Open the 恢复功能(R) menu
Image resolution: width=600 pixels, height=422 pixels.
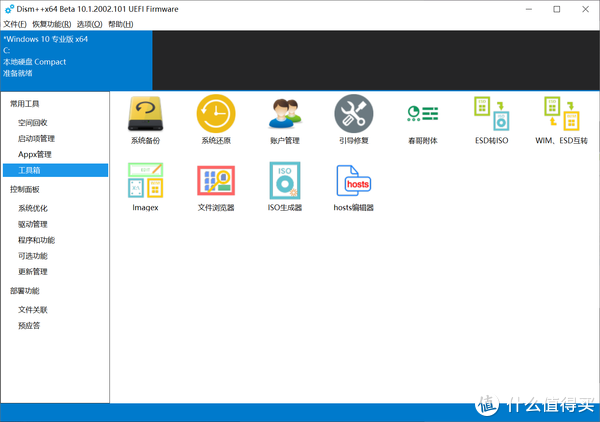click(x=51, y=24)
